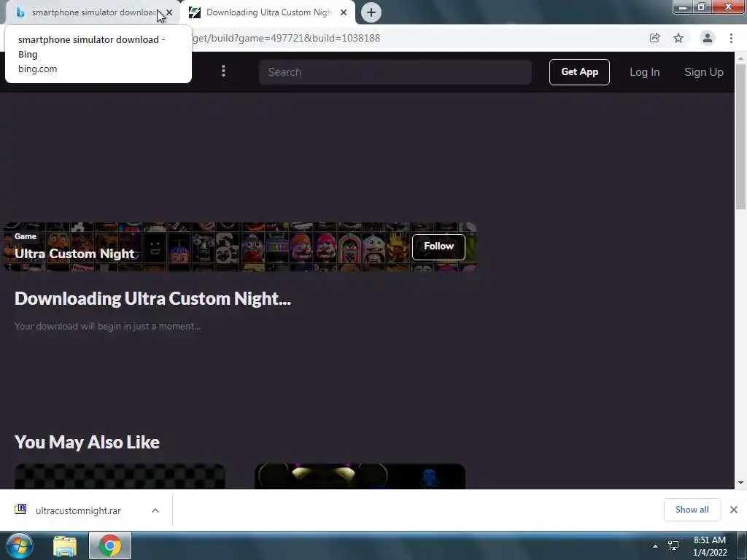The width and height of the screenshot is (747, 560).
Task: Show all downloads
Action: [692, 510]
